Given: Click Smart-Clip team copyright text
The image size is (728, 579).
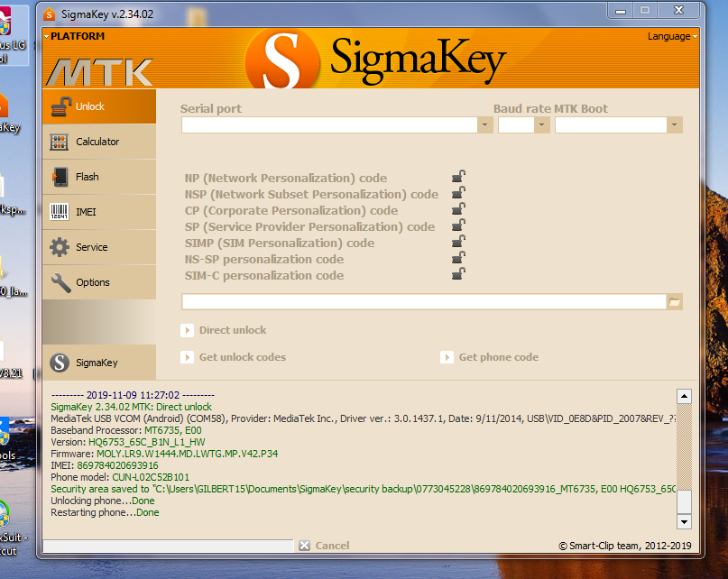Looking at the screenshot, I should [x=625, y=546].
